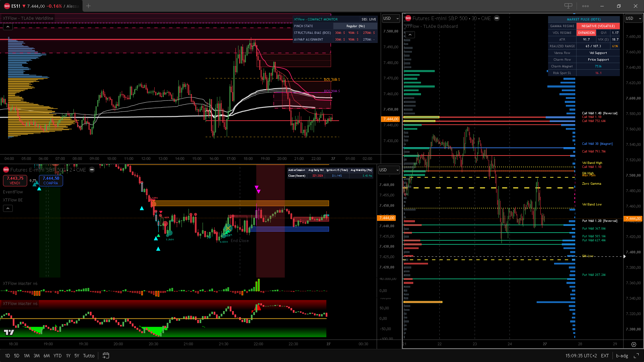Viewport: 644px width, 362px height.
Task: Click the minus status circle on 2-minute chart
Action: (x=92, y=170)
